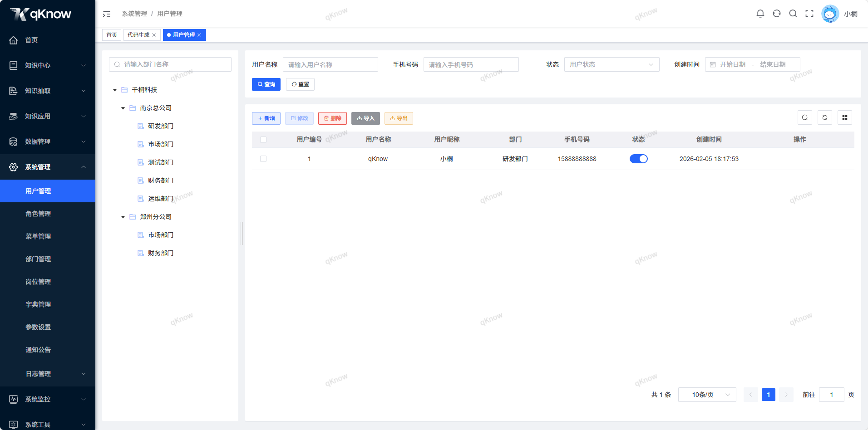Go to the previous page arrow
Image resolution: width=868 pixels, height=430 pixels.
751,395
